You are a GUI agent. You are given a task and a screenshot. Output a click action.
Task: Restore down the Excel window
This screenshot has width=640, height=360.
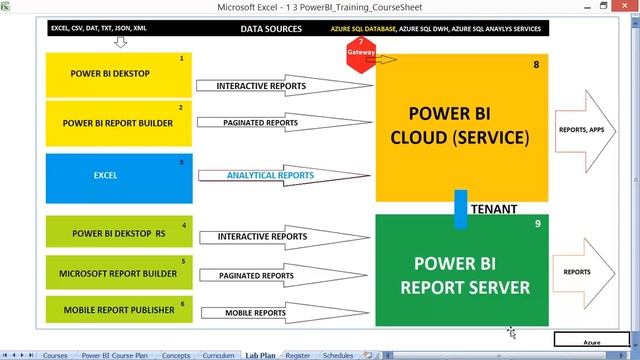click(x=604, y=6)
